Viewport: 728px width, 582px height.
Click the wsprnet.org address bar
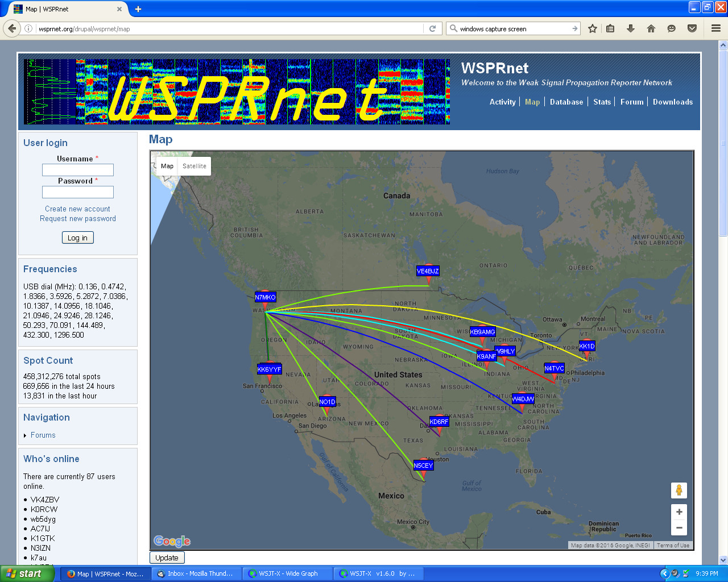point(227,28)
